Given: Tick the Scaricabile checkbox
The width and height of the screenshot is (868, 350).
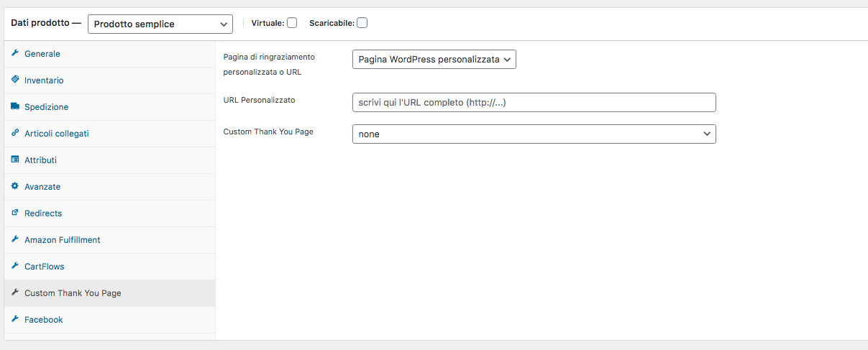Looking at the screenshot, I should (x=362, y=23).
